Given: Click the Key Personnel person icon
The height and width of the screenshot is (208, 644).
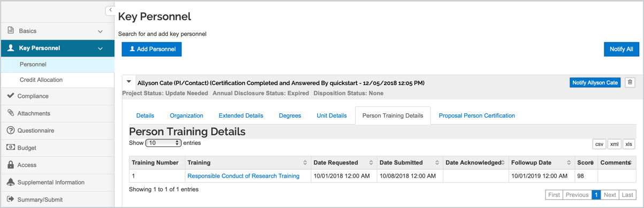Looking at the screenshot, I should pos(11,48).
